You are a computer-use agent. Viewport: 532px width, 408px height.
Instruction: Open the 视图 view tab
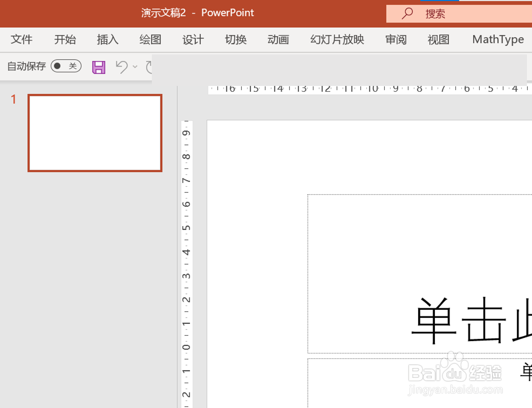(439, 39)
